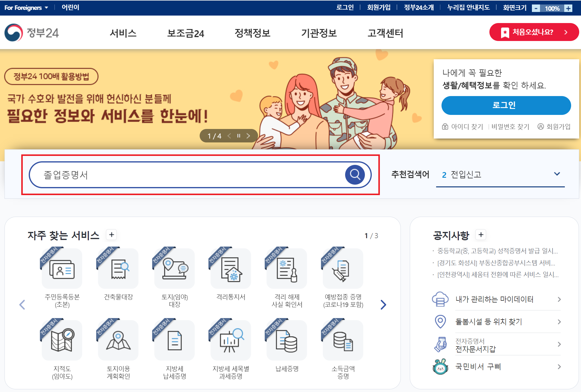Screen dimensions: 581x392
Task: Expand 공지사항 with plus button
Action: tap(481, 235)
